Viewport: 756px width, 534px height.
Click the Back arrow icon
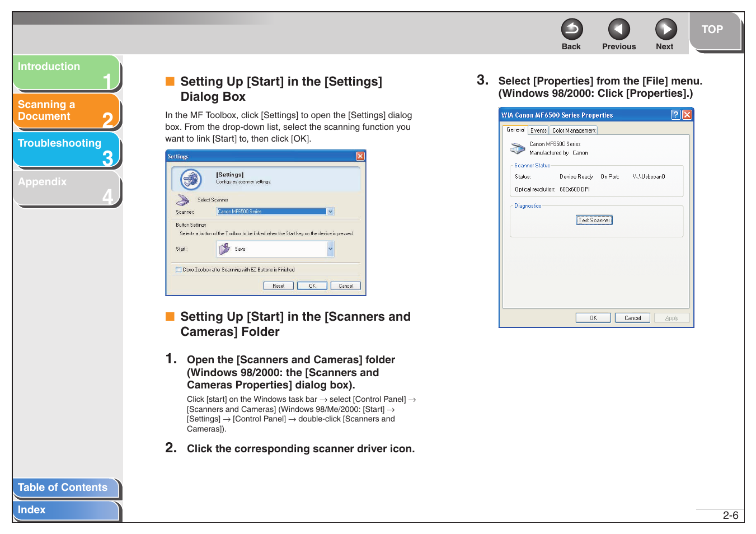[x=571, y=29]
